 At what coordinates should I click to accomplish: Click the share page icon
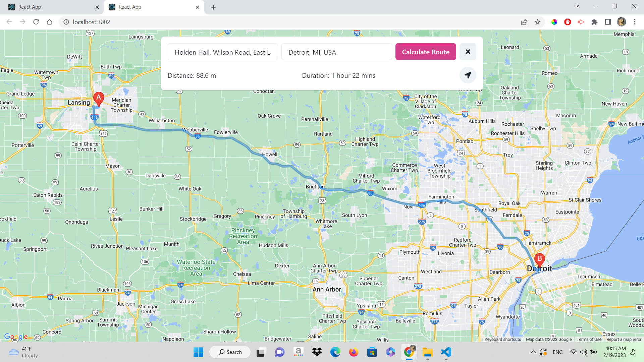[524, 22]
